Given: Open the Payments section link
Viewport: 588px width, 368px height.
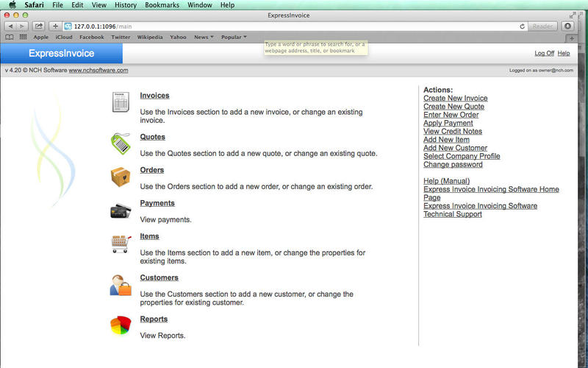Looking at the screenshot, I should coord(157,203).
